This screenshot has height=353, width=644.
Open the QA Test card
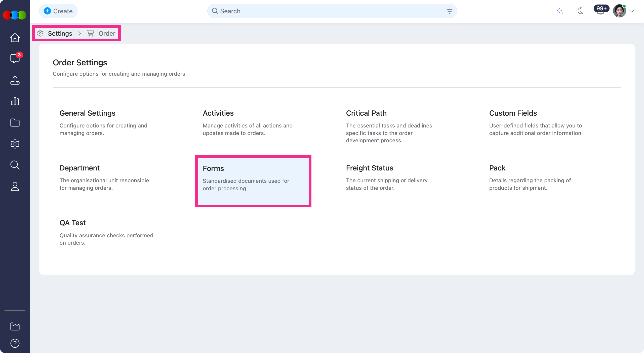110,236
